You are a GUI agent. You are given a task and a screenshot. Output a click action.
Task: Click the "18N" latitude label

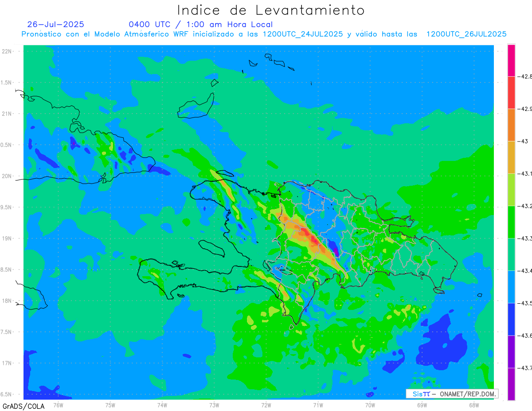point(7,301)
